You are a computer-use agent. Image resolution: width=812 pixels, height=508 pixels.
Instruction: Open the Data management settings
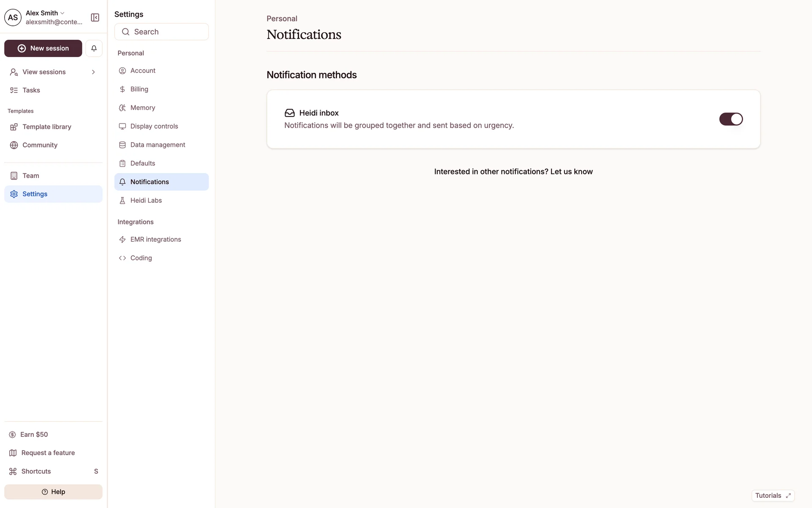157,145
